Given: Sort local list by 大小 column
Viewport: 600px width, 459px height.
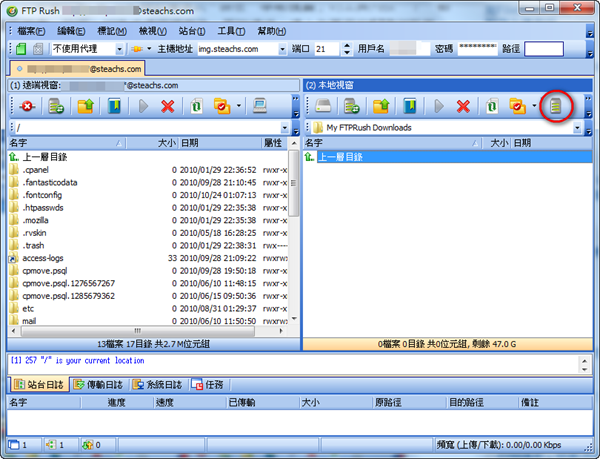Looking at the screenshot, I should [497, 143].
